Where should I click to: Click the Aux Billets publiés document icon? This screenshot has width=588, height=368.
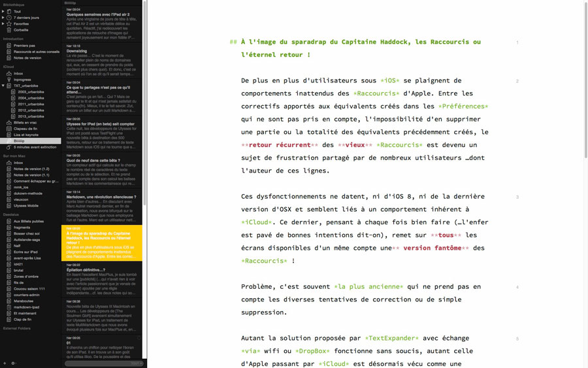(9, 222)
